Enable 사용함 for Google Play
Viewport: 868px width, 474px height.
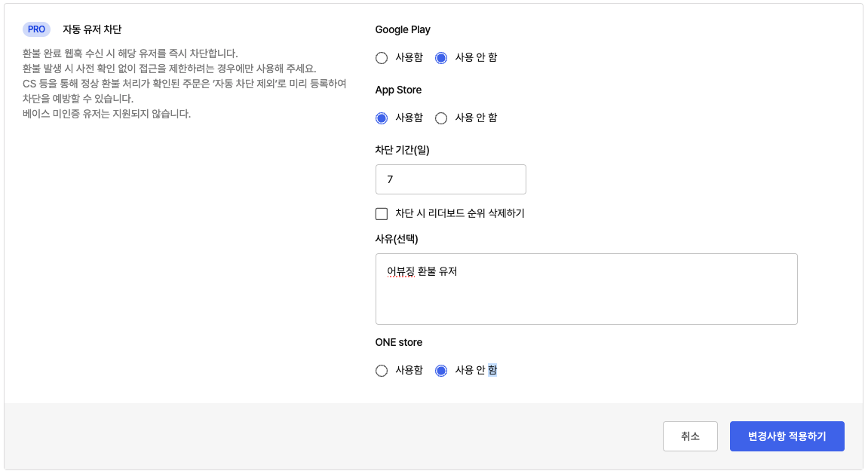coord(382,57)
